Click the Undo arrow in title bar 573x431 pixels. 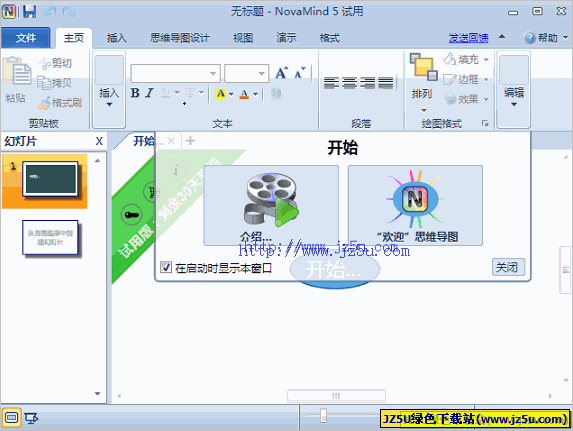tap(49, 11)
